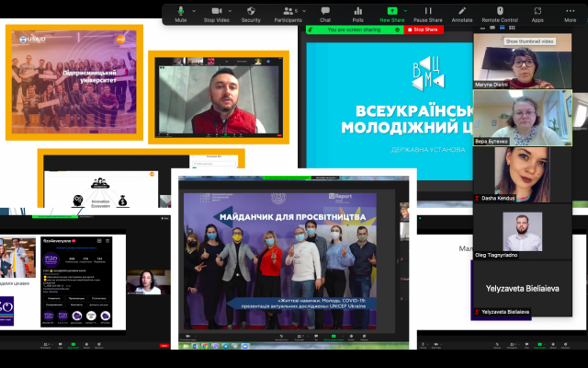
Task: Switch to grid view icon above thumbnails
Action: click(x=512, y=28)
